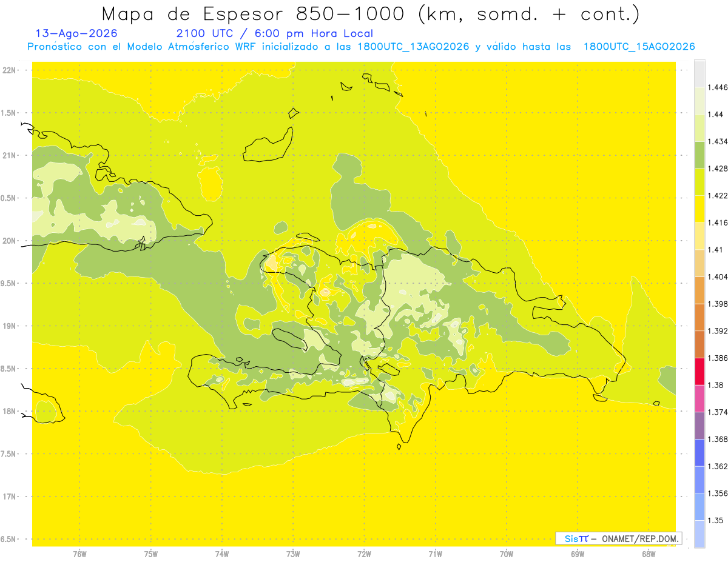Click the legend value '1.374'
The image size is (728, 562).
(718, 412)
